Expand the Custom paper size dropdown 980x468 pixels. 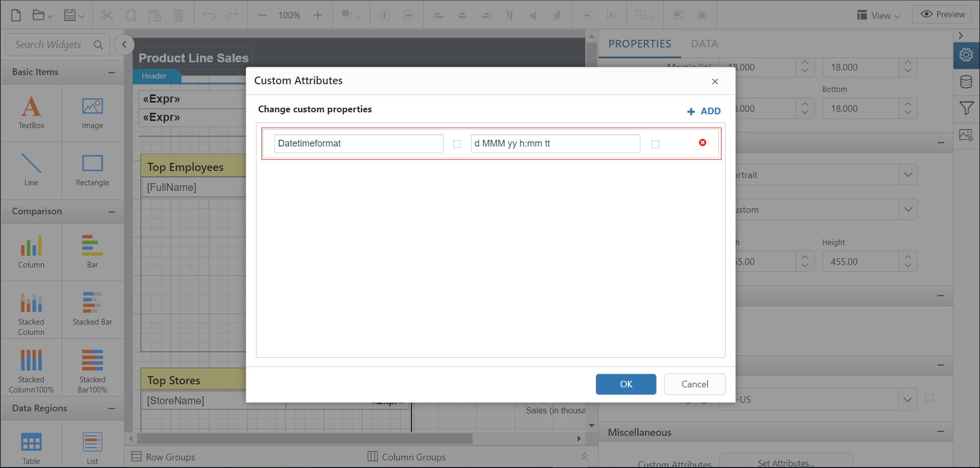tap(908, 209)
